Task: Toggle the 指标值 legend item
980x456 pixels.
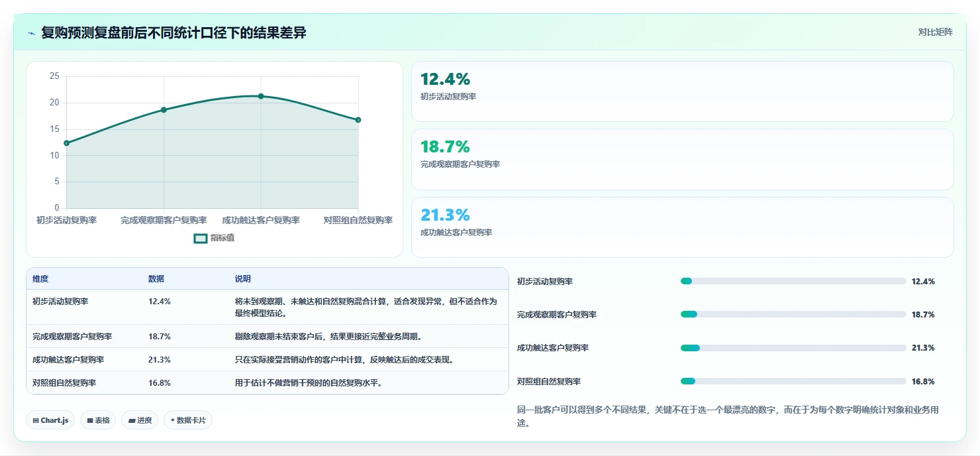Action: pos(214,238)
